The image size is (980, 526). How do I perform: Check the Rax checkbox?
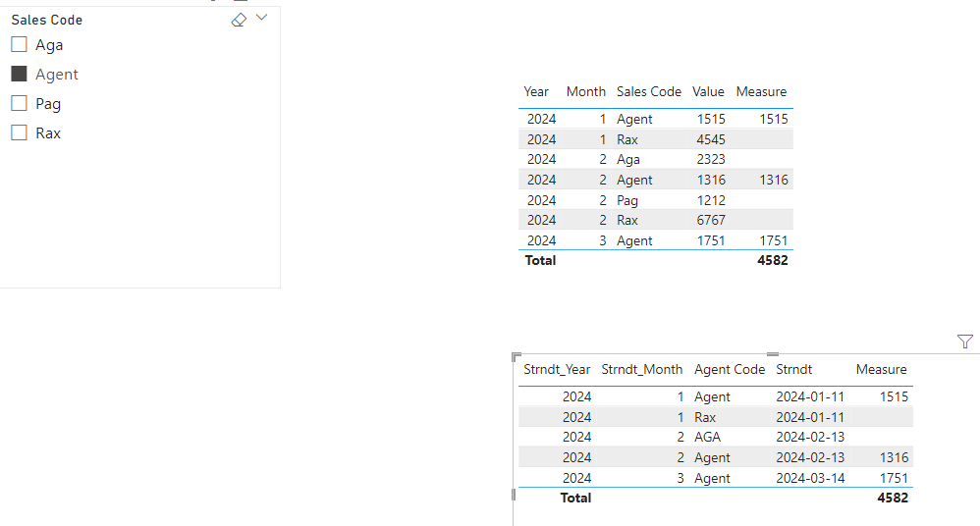(20, 132)
